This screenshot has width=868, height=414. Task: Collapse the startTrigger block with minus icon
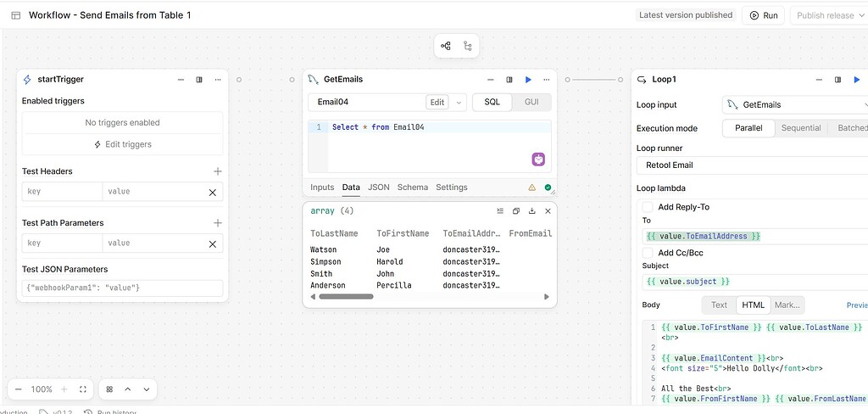click(x=181, y=80)
